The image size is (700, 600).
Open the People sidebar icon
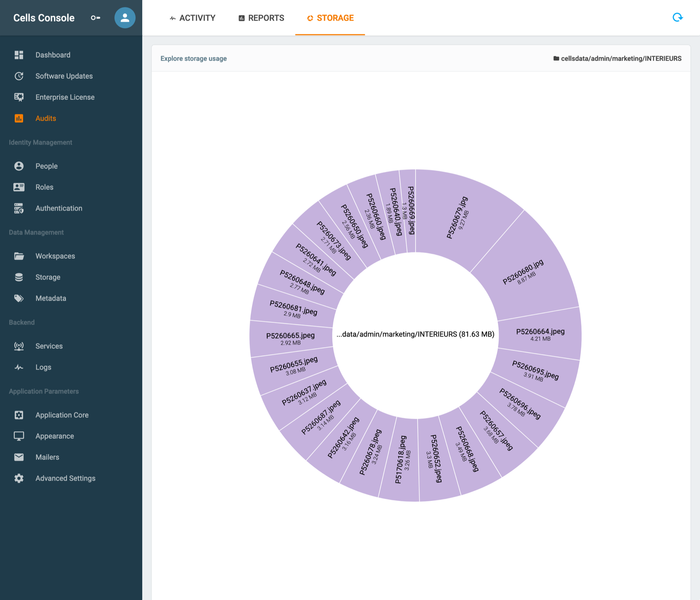pos(19,166)
